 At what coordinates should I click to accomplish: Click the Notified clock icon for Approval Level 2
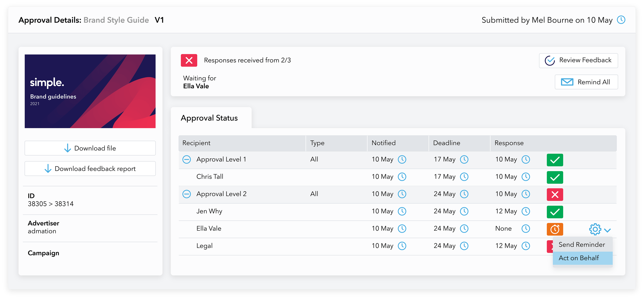(x=402, y=194)
